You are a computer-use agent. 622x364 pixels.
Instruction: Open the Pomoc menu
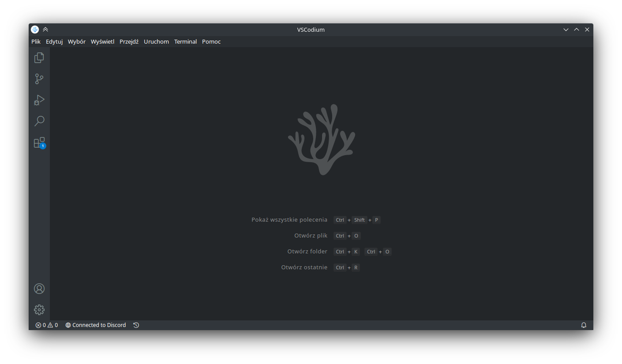(211, 42)
